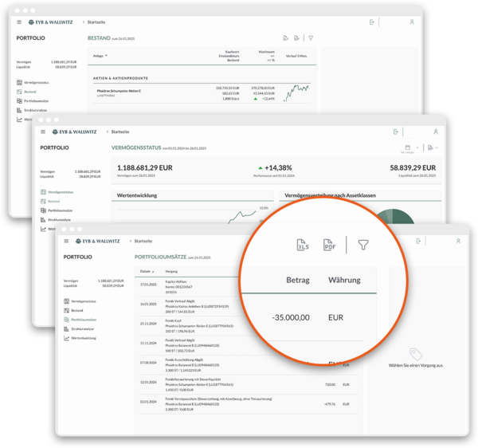Open the large funnel filter icon
Image resolution: width=478 pixels, height=448 pixels.
pyautogui.click(x=363, y=246)
